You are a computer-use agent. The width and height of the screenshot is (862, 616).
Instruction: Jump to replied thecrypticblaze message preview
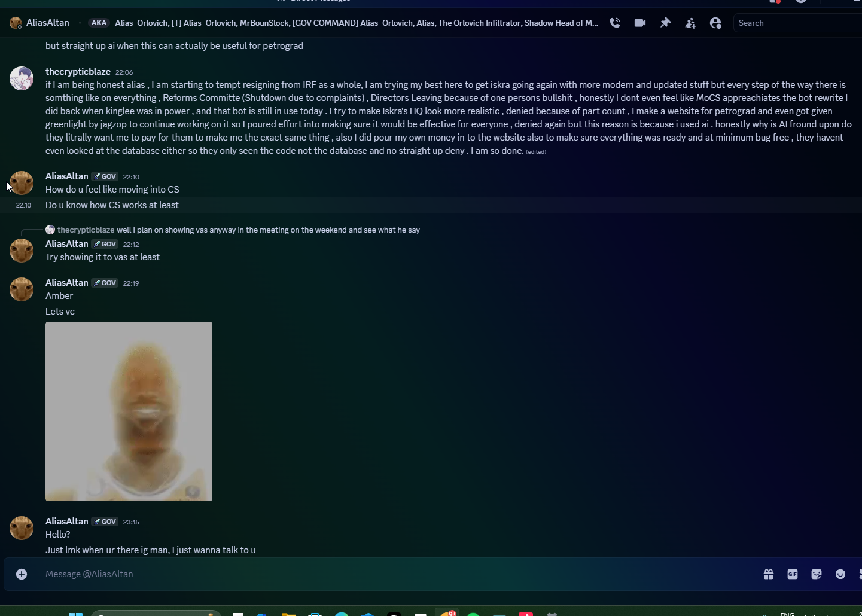(x=268, y=230)
